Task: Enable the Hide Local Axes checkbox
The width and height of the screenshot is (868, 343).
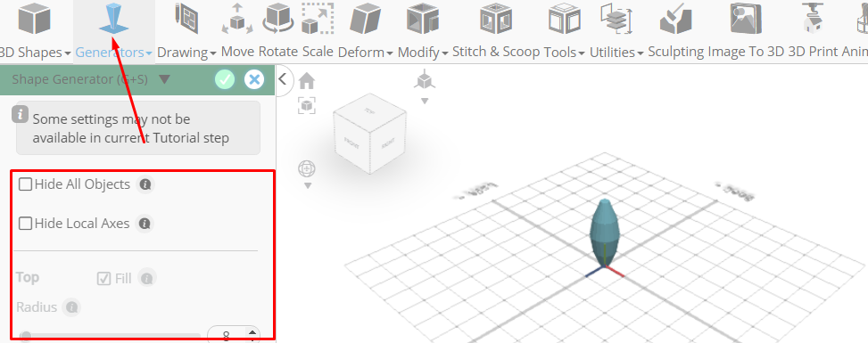Action: (26, 224)
